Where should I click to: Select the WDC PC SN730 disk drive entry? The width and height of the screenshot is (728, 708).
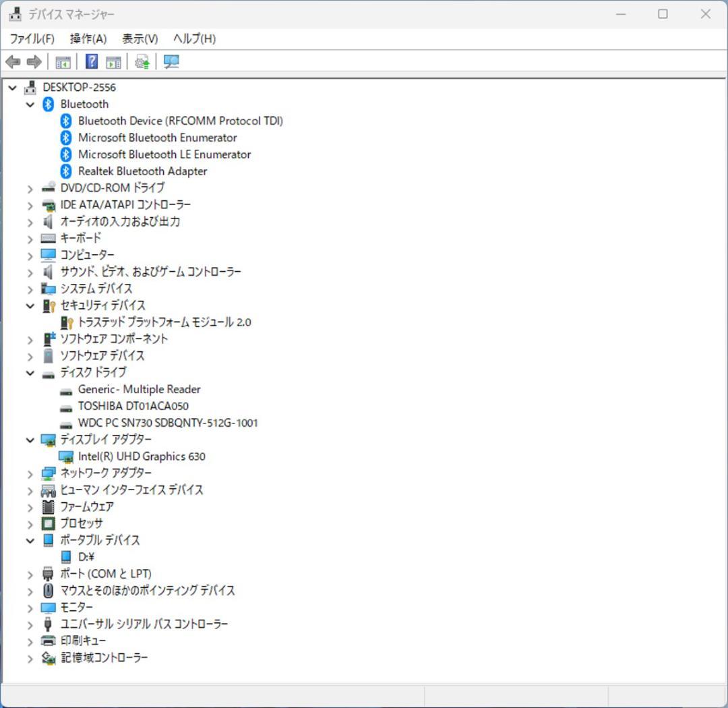click(169, 423)
